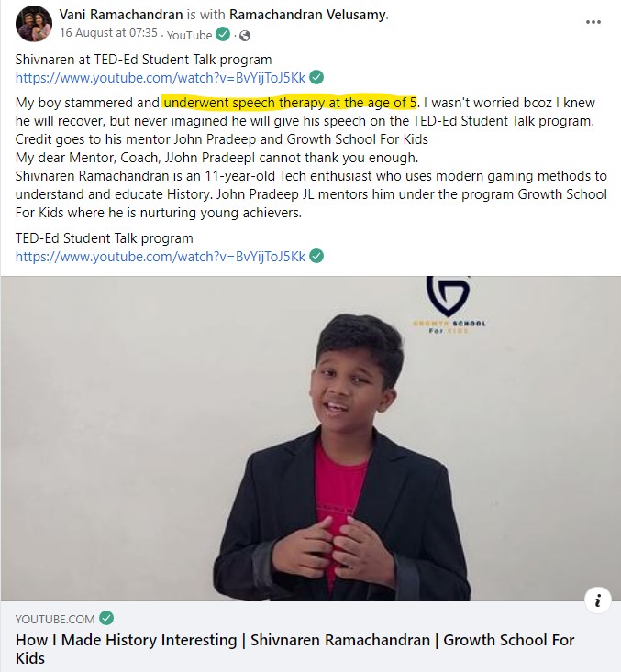The height and width of the screenshot is (672, 621).
Task: Play the video thumbnail of the boy speaking
Action: click(310, 438)
